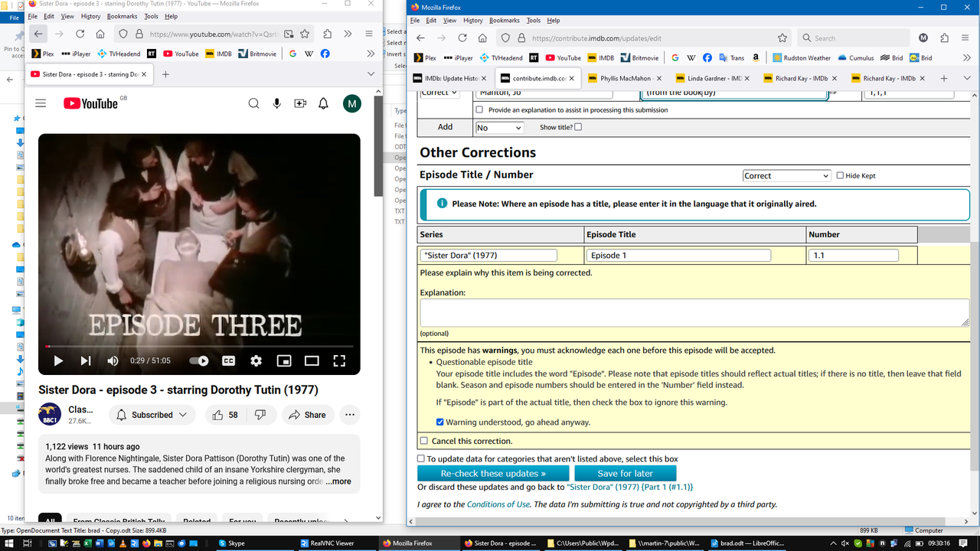Image resolution: width=980 pixels, height=551 pixels.
Task: Uncheck 'Warning understood, go ahead anyway'
Action: 440,422
